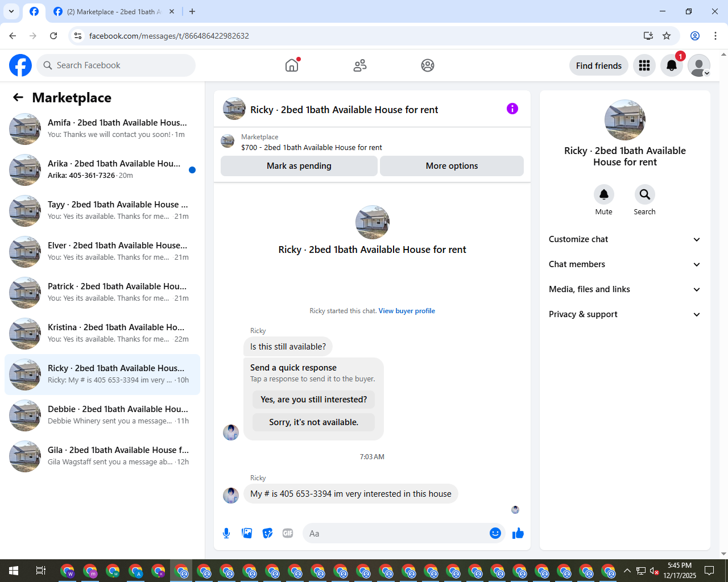728x582 pixels.
Task: Open Amifa conversation in list
Action: tap(102, 129)
